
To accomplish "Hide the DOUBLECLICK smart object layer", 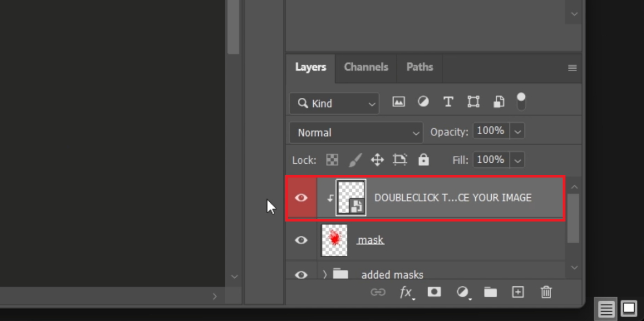I will point(301,198).
